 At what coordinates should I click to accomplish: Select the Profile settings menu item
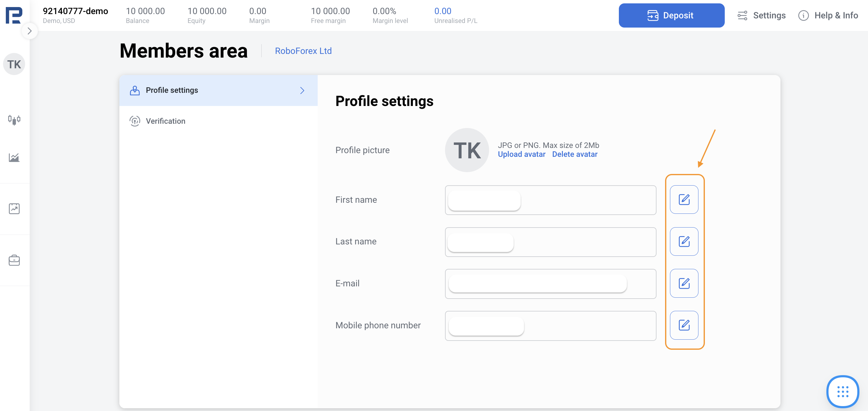point(172,90)
